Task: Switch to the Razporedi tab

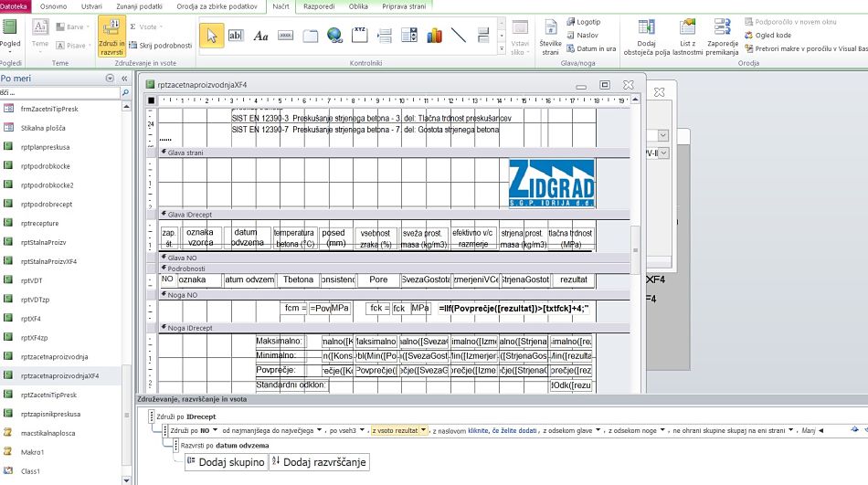Action: (x=319, y=6)
